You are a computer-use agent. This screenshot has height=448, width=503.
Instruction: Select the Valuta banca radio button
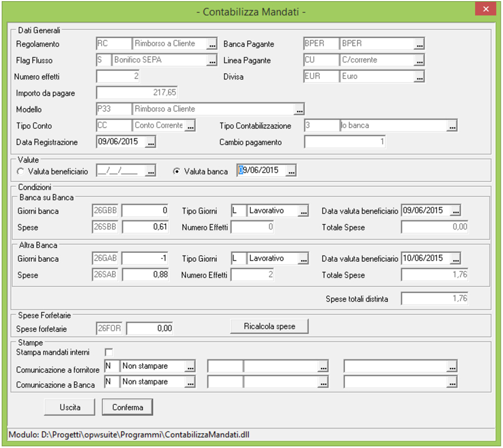[177, 172]
